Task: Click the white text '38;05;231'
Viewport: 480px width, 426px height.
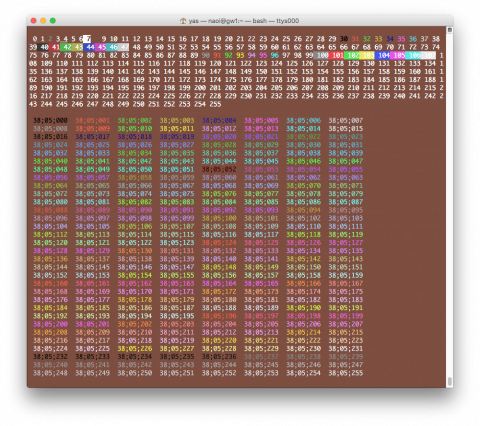Action: [346, 349]
